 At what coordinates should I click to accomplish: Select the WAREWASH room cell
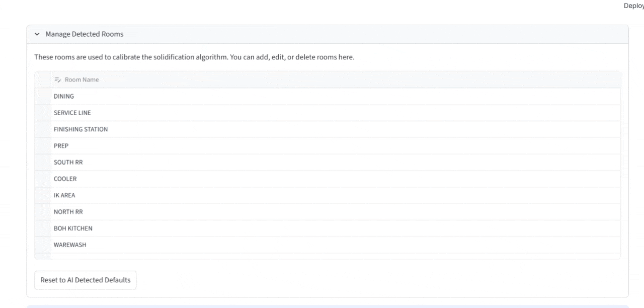coord(69,245)
